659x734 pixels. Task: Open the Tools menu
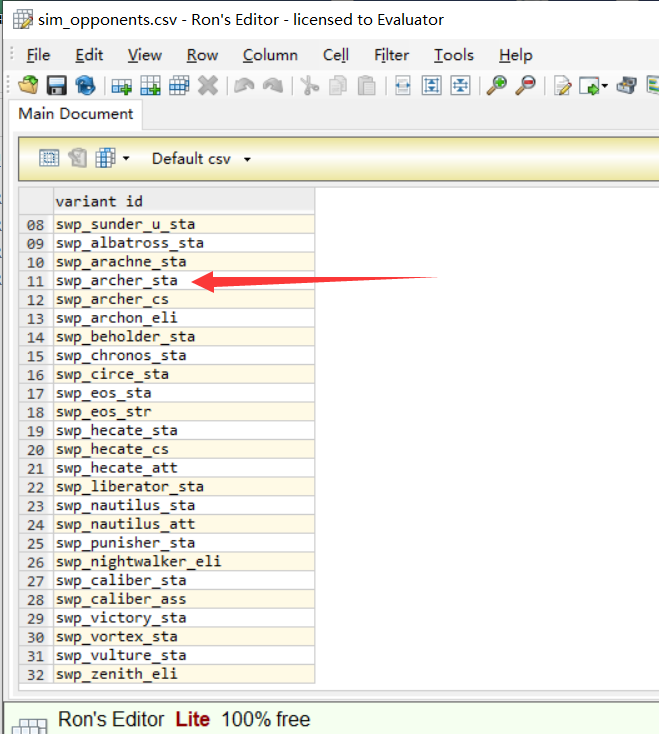(454, 55)
